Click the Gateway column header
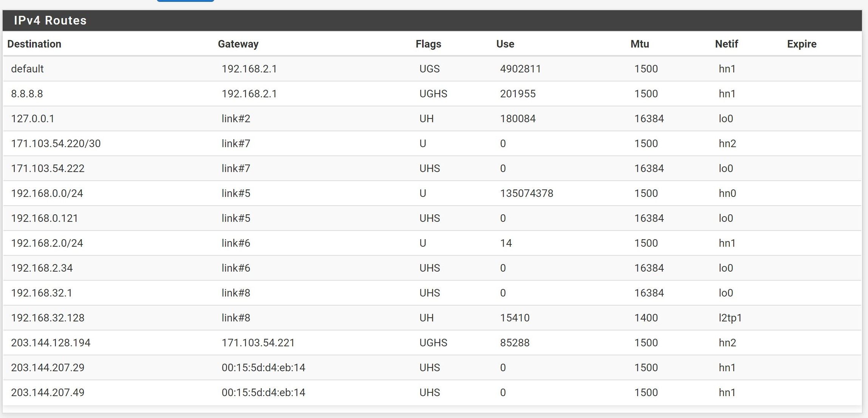This screenshot has width=868, height=418. (x=238, y=44)
